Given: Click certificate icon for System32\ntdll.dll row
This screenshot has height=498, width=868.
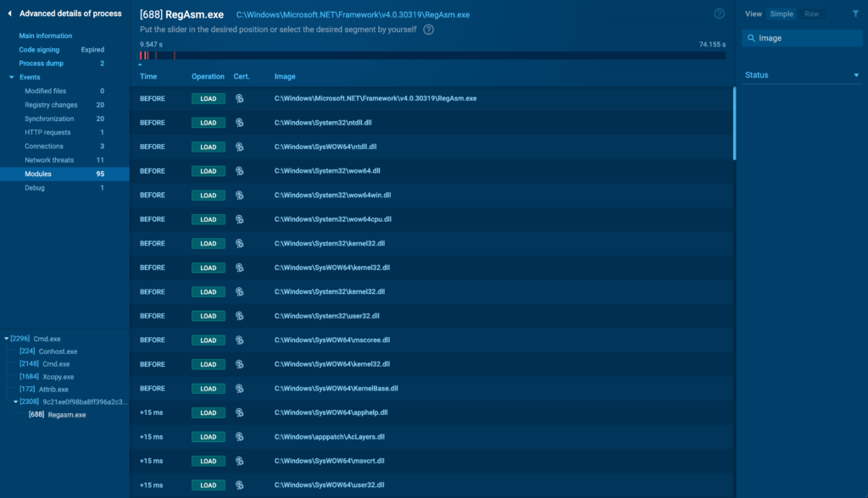Looking at the screenshot, I should click(240, 123).
